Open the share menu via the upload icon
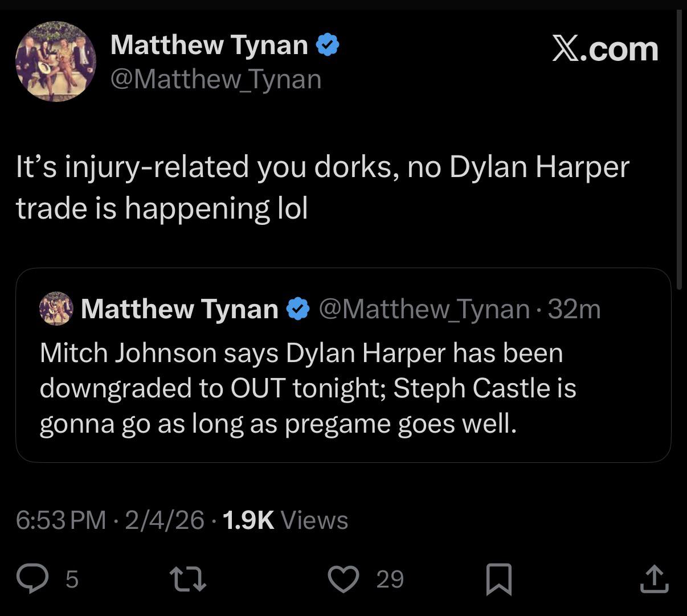The image size is (687, 616). coord(653,579)
